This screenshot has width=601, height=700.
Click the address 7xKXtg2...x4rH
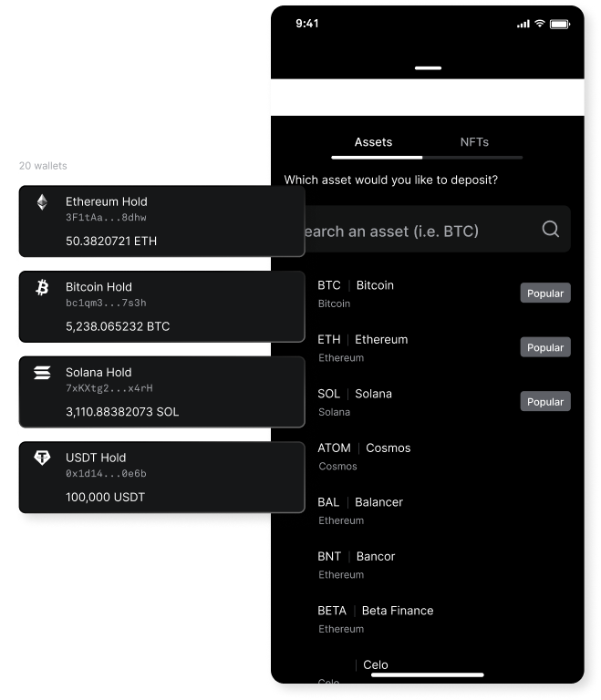tap(109, 388)
